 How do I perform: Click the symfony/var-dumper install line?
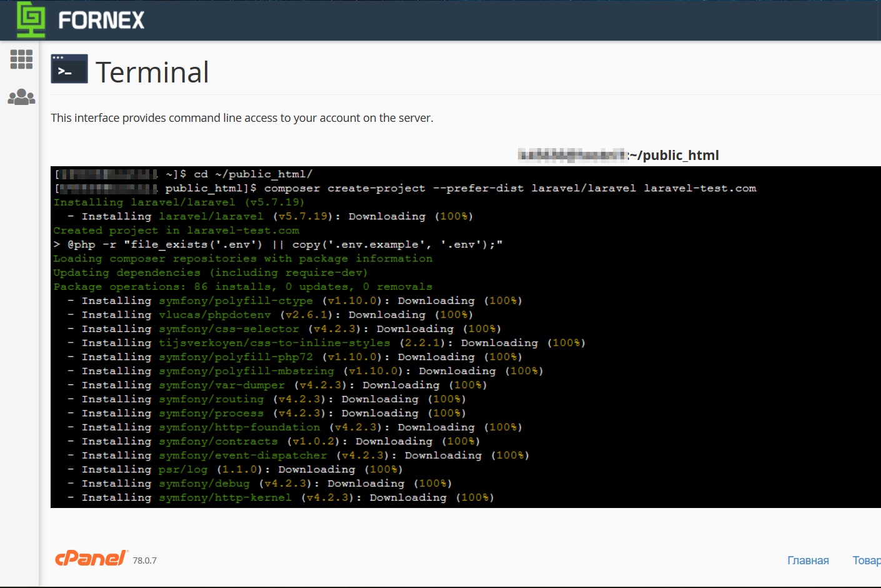point(277,385)
